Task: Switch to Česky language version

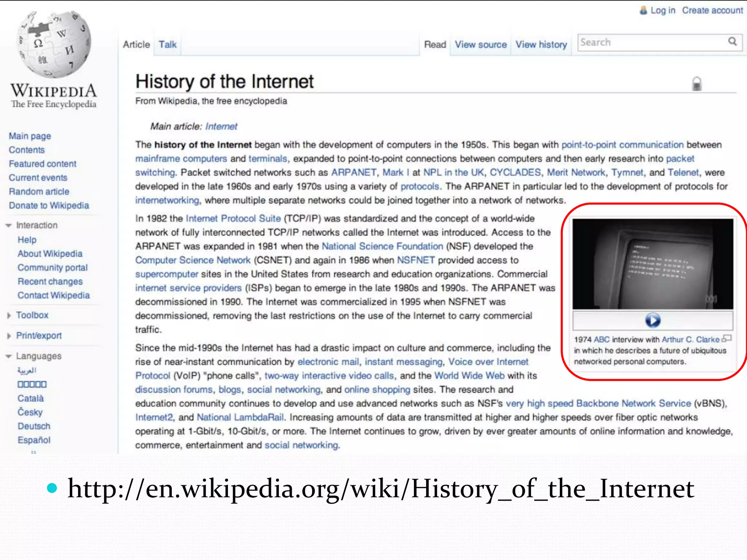Action: [30, 412]
